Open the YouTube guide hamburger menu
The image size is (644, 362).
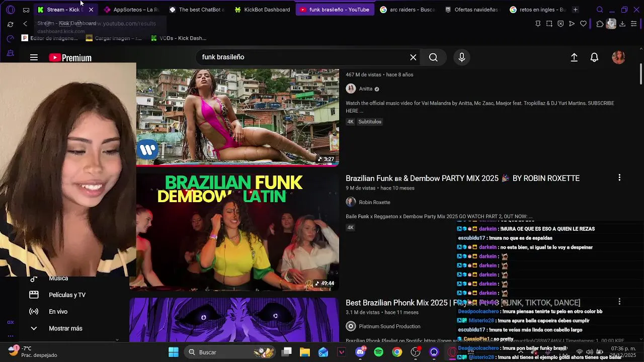pos(34,58)
